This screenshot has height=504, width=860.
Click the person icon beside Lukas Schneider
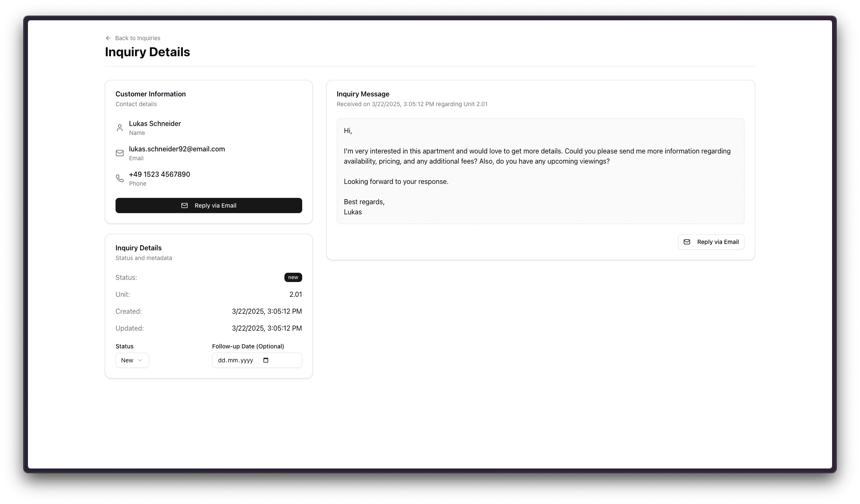click(120, 128)
